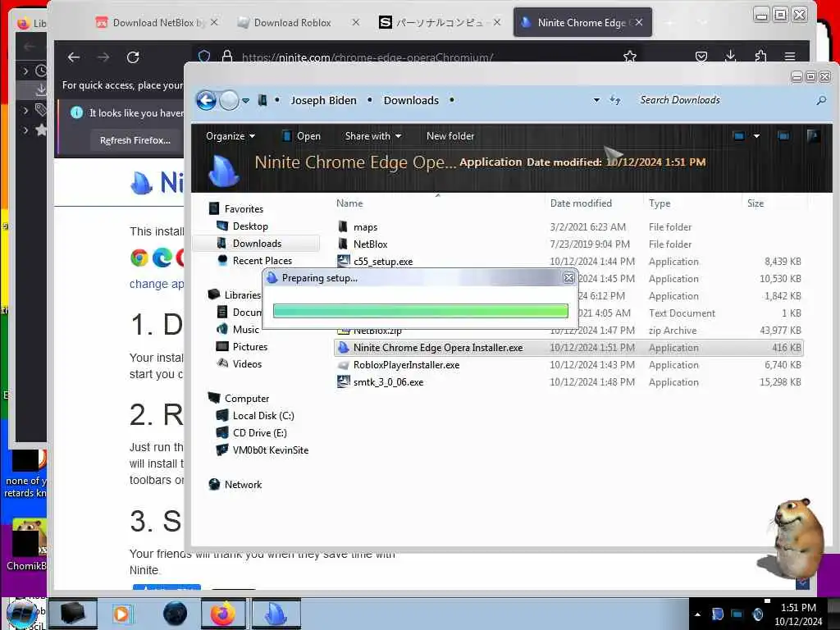Click Open in Explorer toolbar
The image size is (840, 630).
(x=302, y=136)
